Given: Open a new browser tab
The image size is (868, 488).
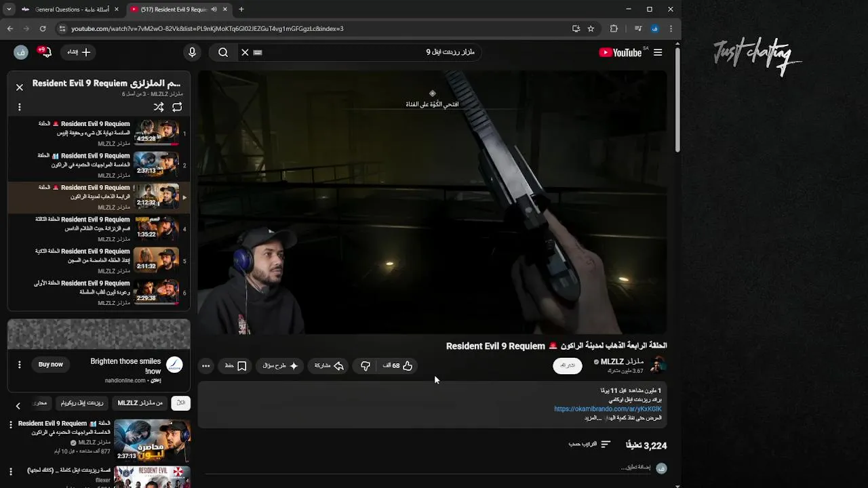Looking at the screenshot, I should [241, 9].
